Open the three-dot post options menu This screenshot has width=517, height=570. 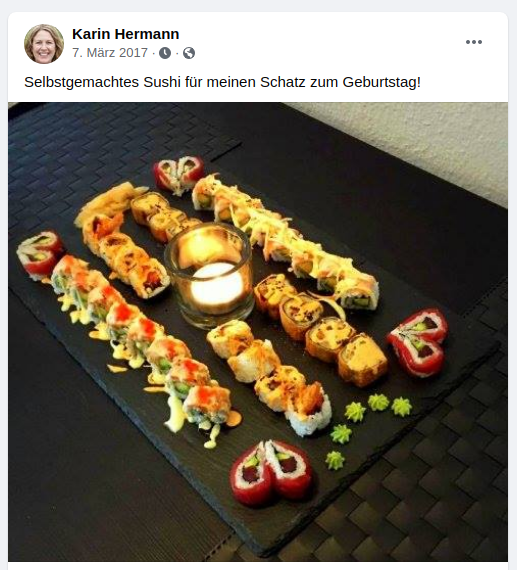(474, 42)
